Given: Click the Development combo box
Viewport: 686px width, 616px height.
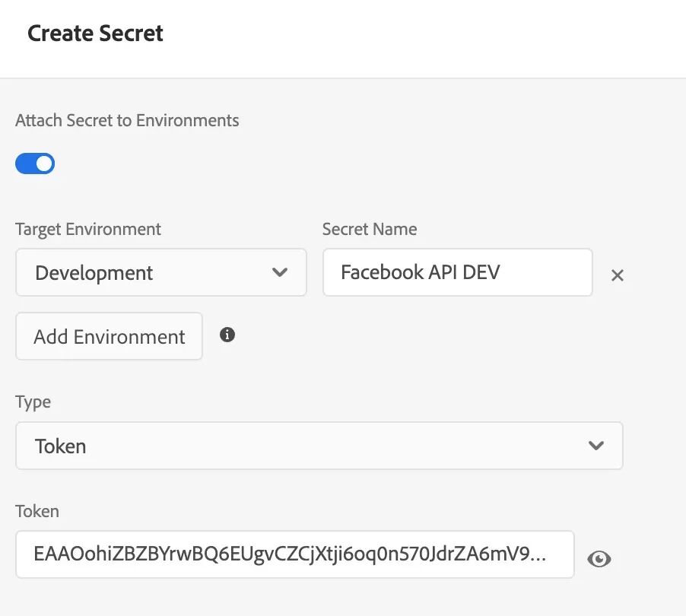Looking at the screenshot, I should 160,272.
